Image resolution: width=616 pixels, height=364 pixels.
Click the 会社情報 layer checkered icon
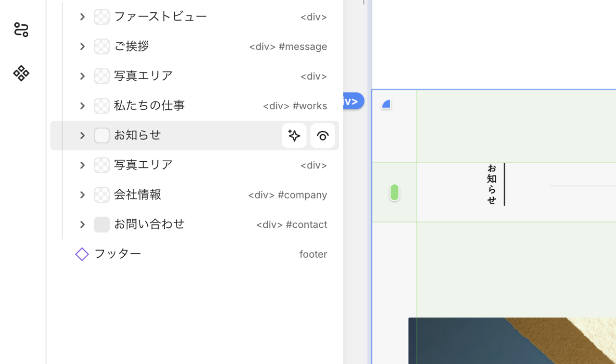(102, 195)
